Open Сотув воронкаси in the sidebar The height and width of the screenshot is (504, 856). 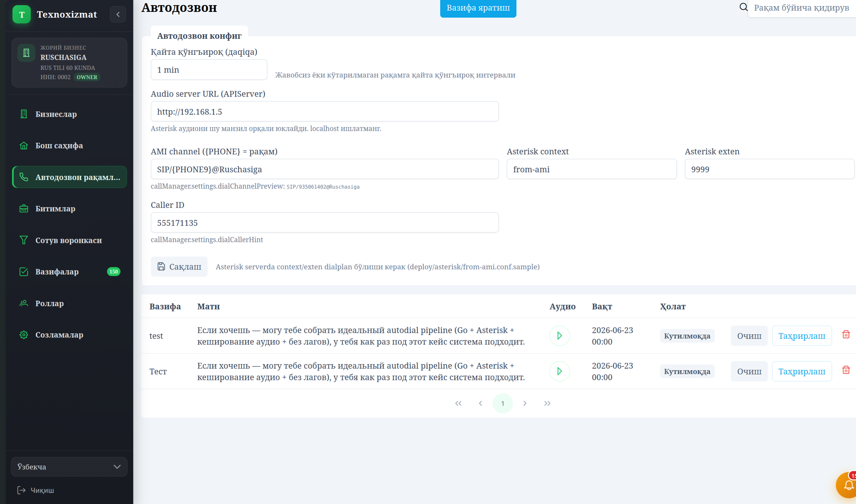(x=69, y=240)
